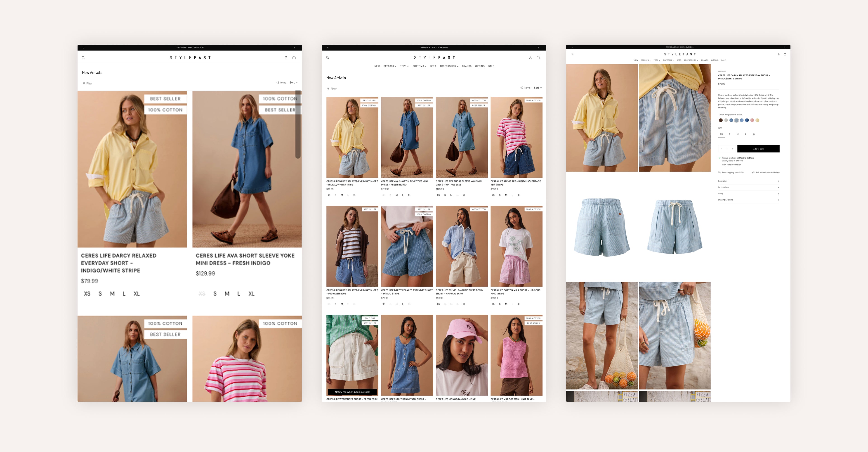Click the Notify me when back in stock button
The image size is (868, 452).
pyautogui.click(x=352, y=392)
